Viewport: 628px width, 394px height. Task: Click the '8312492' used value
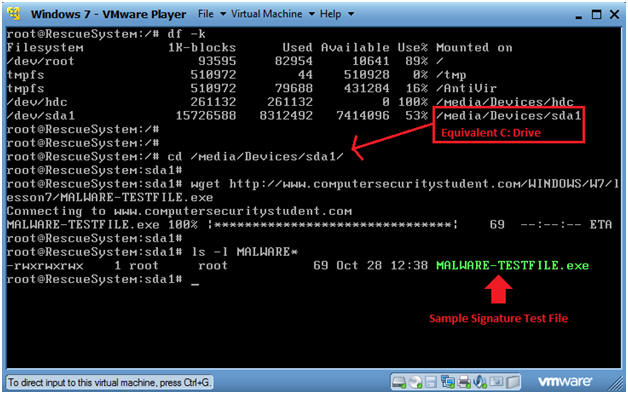point(286,116)
